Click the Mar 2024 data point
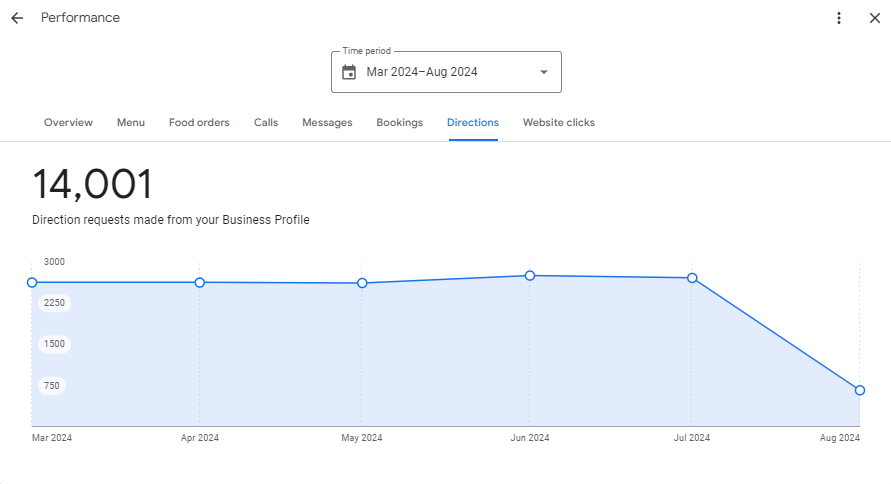This screenshot has width=891, height=484. click(x=32, y=283)
